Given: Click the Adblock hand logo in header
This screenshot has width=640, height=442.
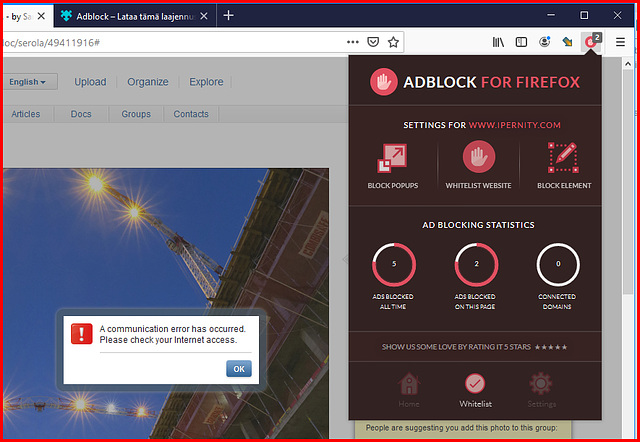Looking at the screenshot, I should coord(383,82).
